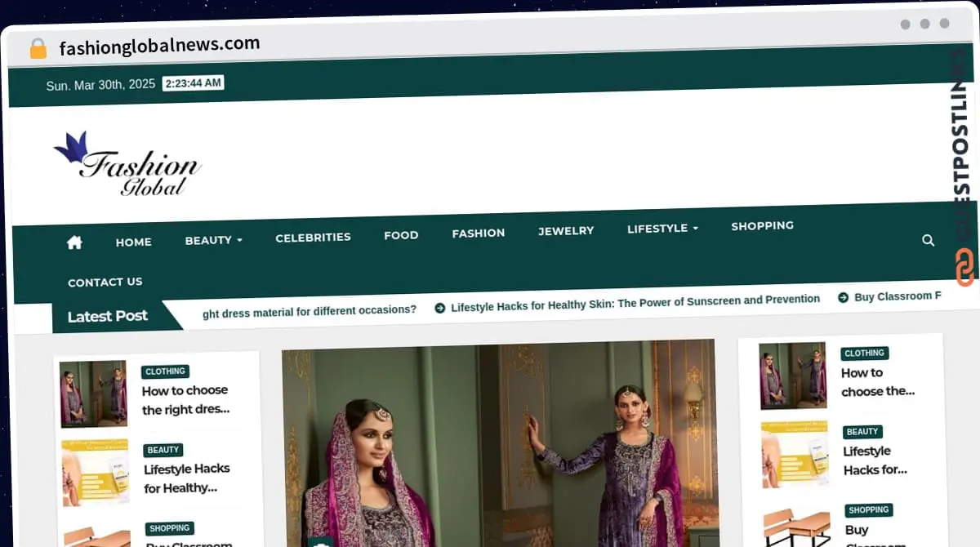Open right sidebar dress article thumbnail
The image size is (980, 547).
[x=793, y=376]
